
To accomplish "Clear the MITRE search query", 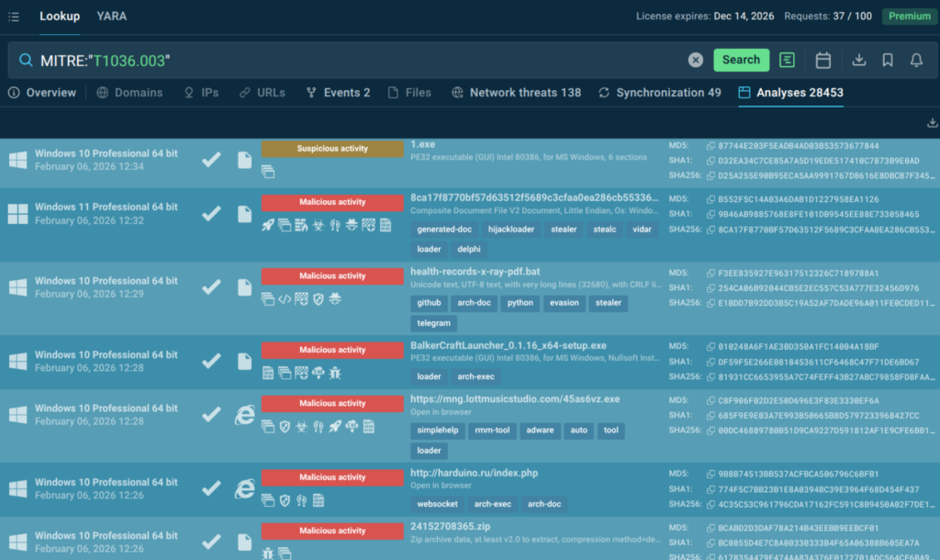I will tap(696, 60).
